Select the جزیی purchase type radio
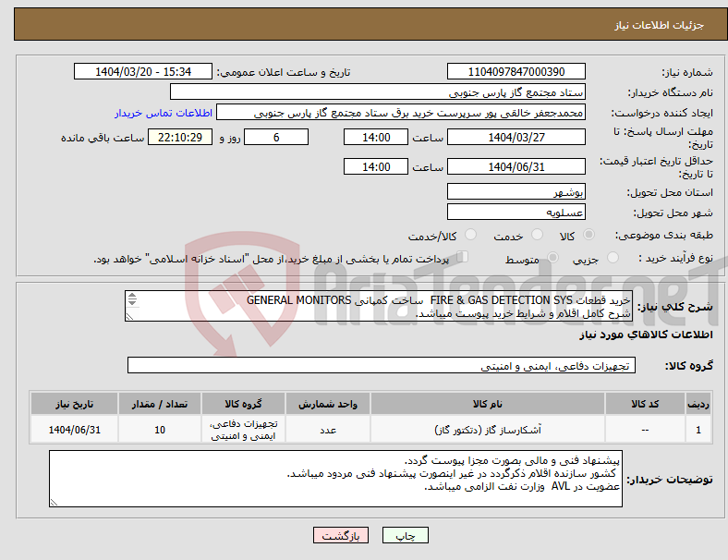 click(613, 258)
